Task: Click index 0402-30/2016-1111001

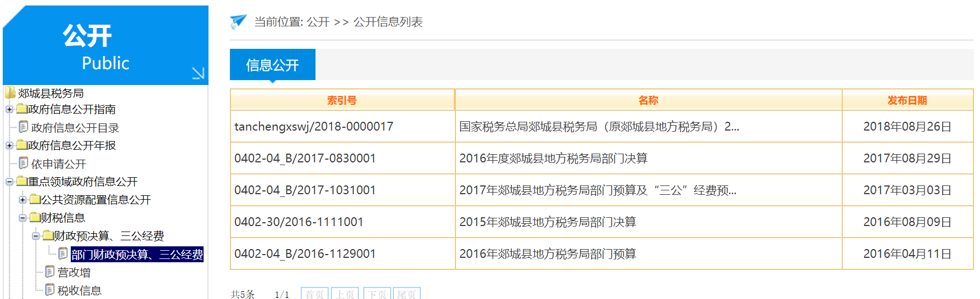Action: (299, 222)
